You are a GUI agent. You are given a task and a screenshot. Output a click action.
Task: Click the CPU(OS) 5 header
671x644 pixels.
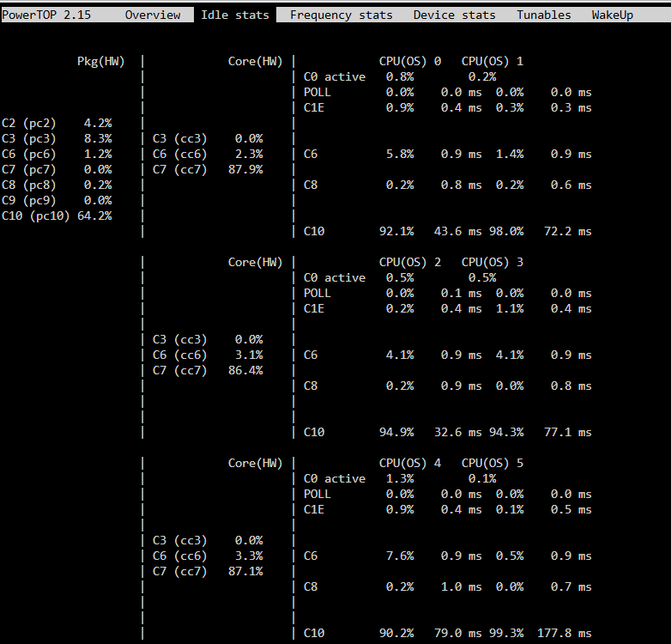pyautogui.click(x=493, y=463)
